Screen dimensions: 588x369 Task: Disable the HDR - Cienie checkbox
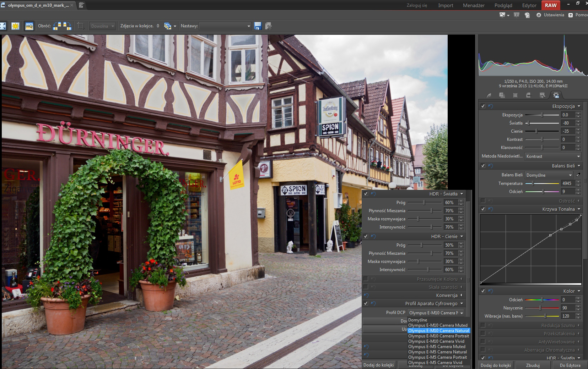(366, 236)
